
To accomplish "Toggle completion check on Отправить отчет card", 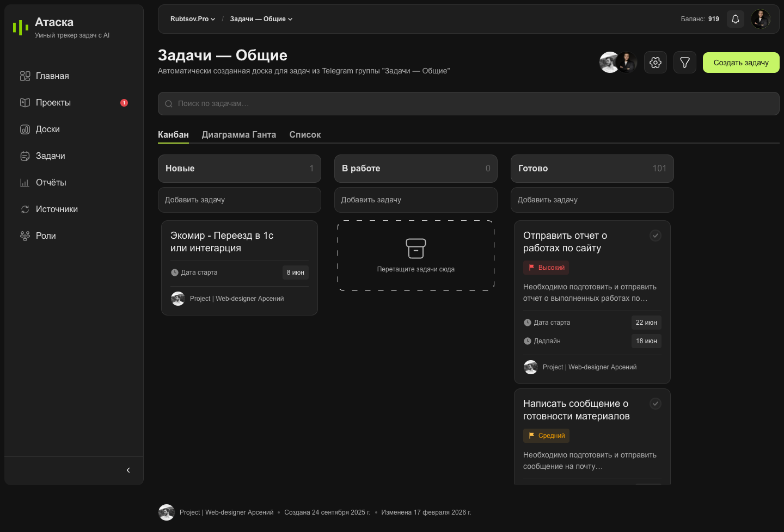I will point(656,236).
